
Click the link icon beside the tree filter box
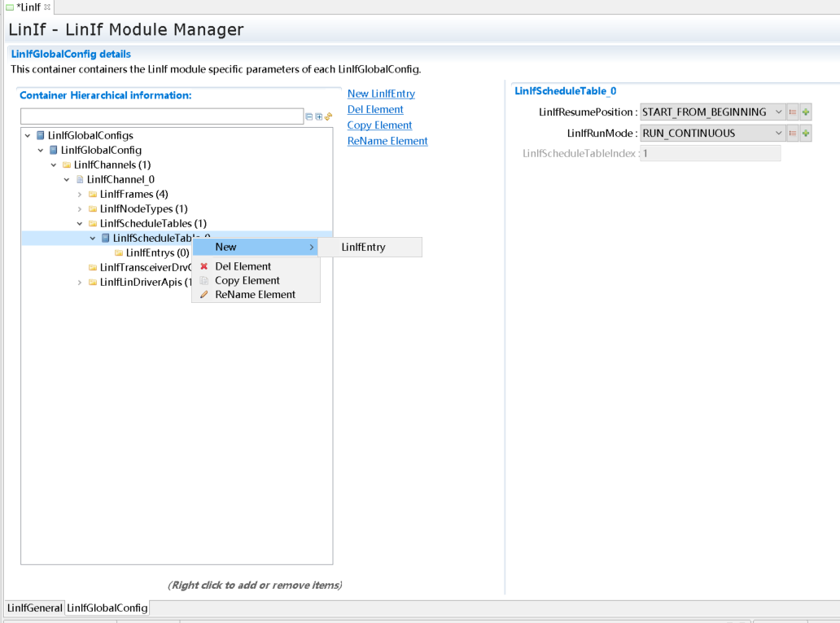coord(329,116)
